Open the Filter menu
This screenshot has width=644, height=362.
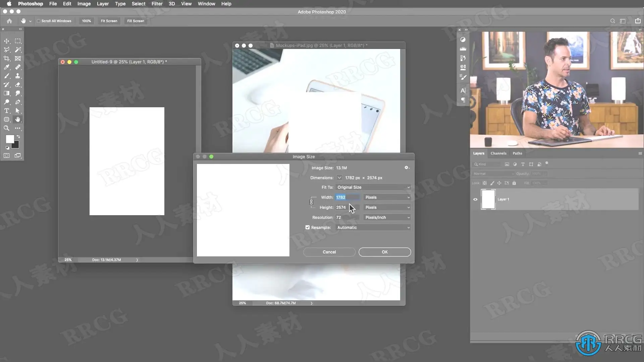click(x=157, y=4)
